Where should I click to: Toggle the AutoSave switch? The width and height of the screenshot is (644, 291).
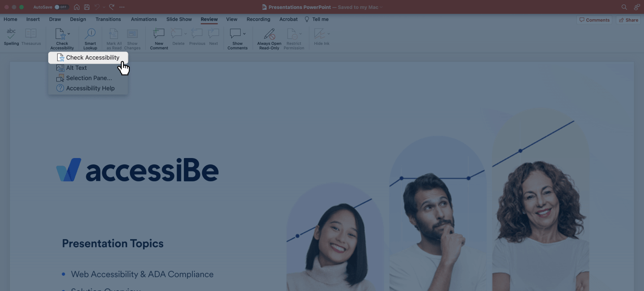(61, 7)
